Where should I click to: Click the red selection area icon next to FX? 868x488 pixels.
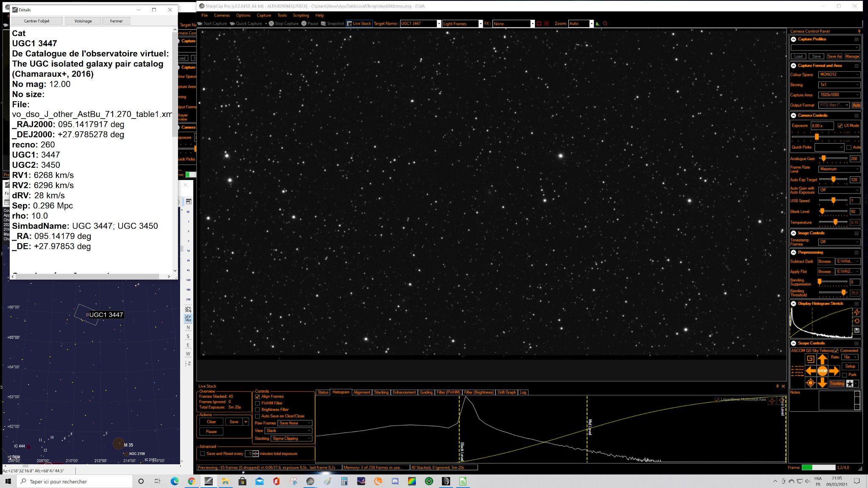tap(539, 24)
